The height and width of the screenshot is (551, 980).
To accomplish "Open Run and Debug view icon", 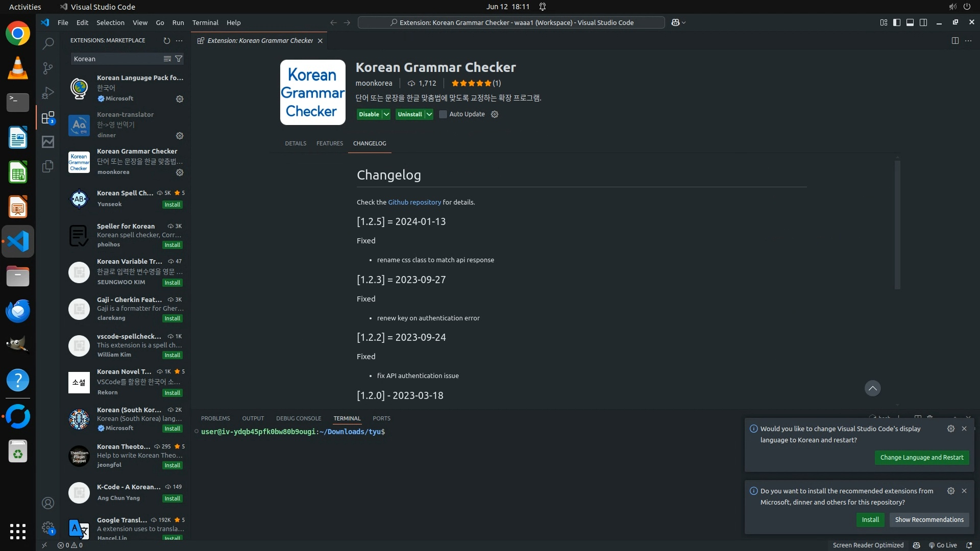I will tap(48, 93).
